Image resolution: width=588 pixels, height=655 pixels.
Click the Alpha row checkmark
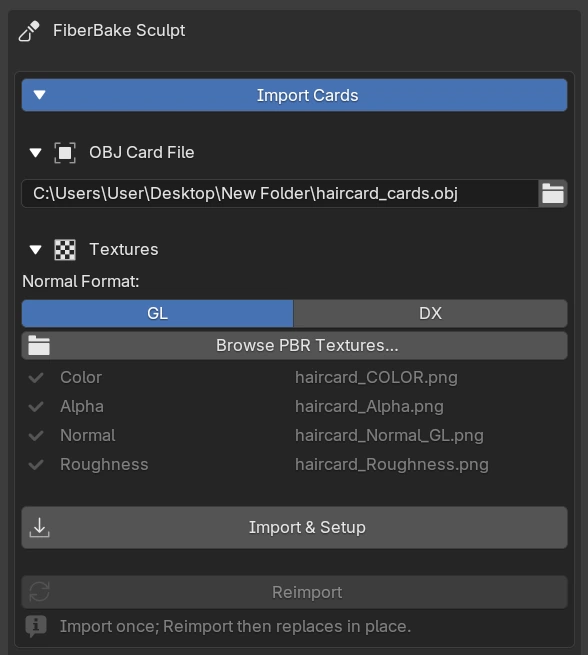[36, 406]
